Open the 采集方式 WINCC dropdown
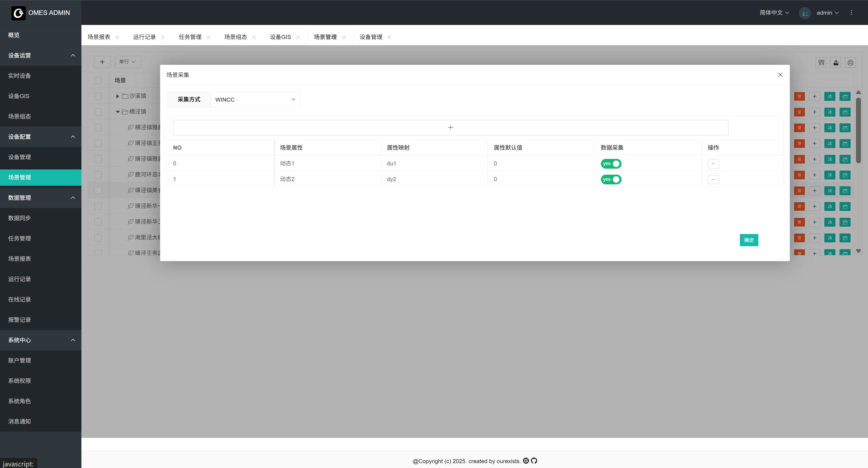868x468 pixels. 255,100
